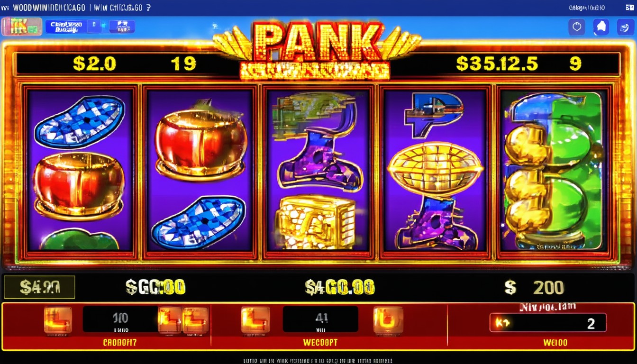Click the first orange button right of the 10 display
The image size is (637, 364).
(170, 320)
